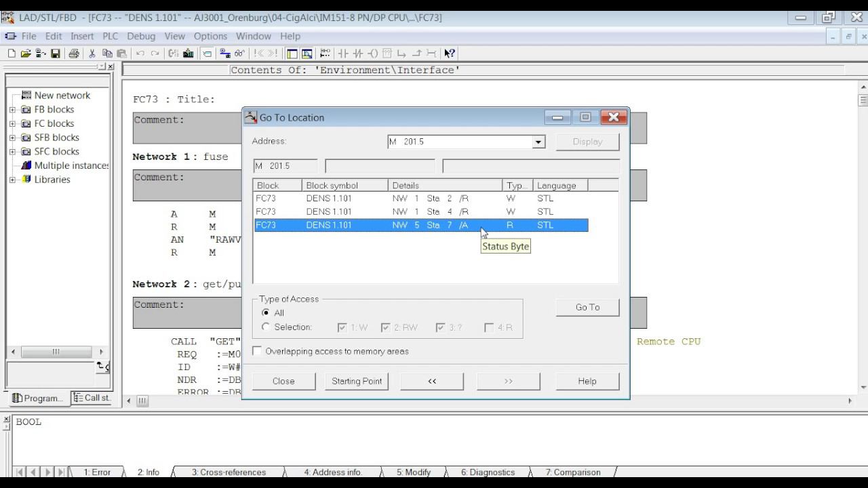Open the PLC menu

click(x=110, y=36)
